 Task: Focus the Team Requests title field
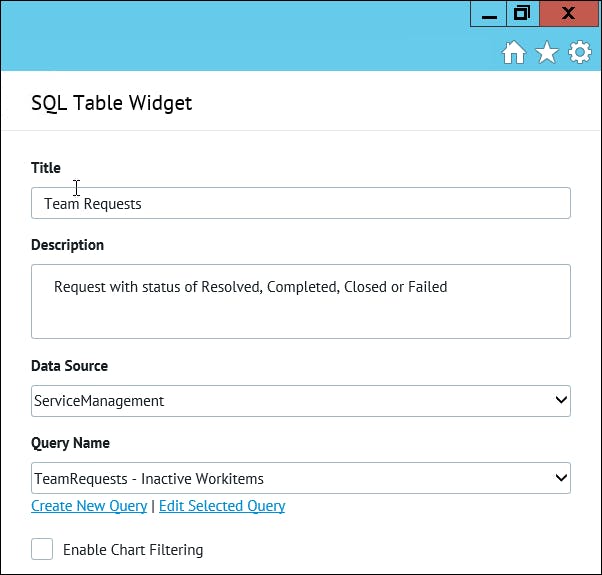click(x=300, y=203)
